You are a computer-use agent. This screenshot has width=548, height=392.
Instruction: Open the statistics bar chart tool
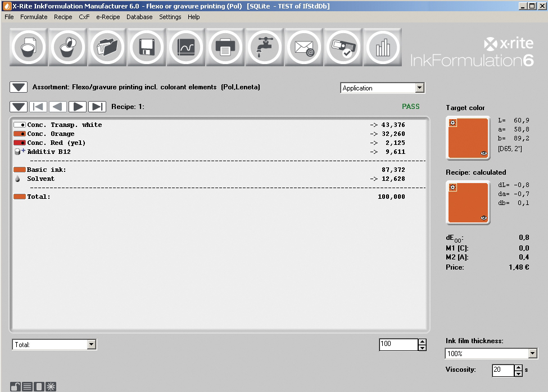coord(382,47)
